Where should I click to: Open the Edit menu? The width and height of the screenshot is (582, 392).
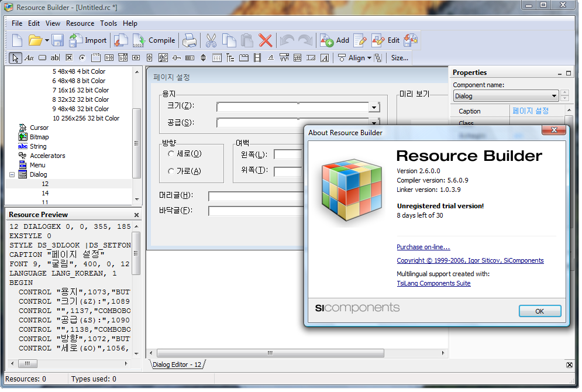(x=34, y=23)
